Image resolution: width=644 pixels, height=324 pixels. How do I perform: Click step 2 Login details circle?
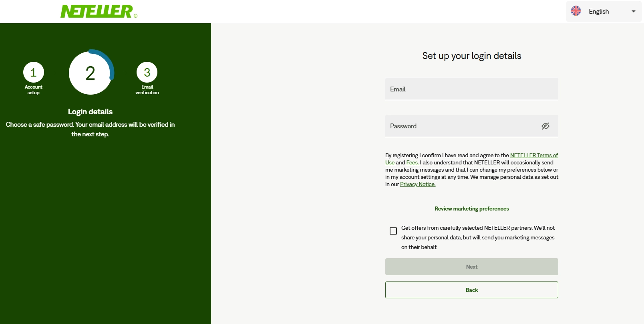pyautogui.click(x=90, y=73)
